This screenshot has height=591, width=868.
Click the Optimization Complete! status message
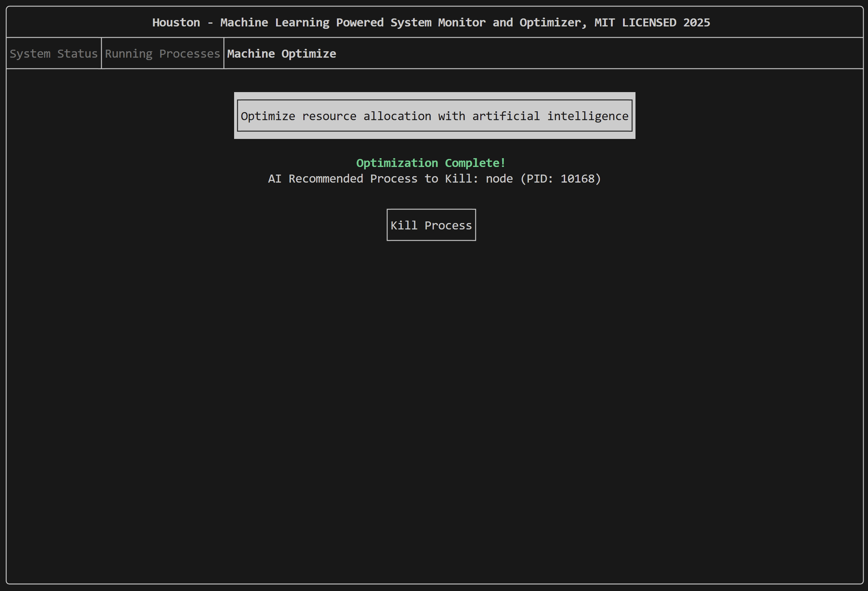[x=431, y=163]
